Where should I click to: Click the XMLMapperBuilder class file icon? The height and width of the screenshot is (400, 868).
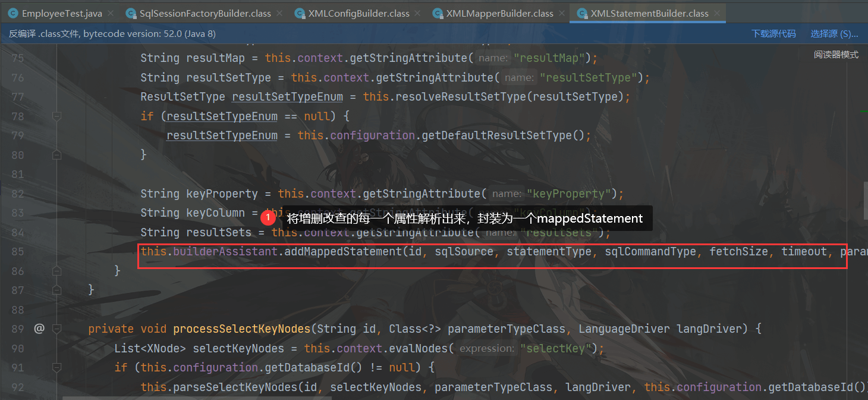click(438, 13)
